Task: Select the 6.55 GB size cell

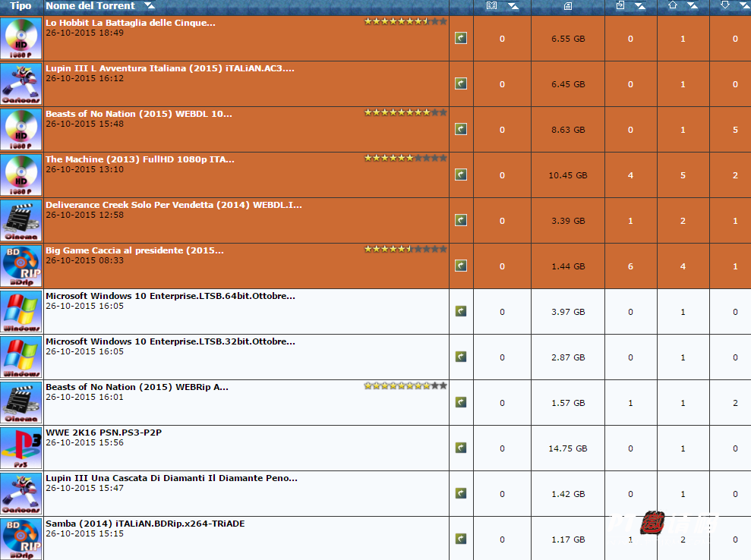Action: pos(568,39)
